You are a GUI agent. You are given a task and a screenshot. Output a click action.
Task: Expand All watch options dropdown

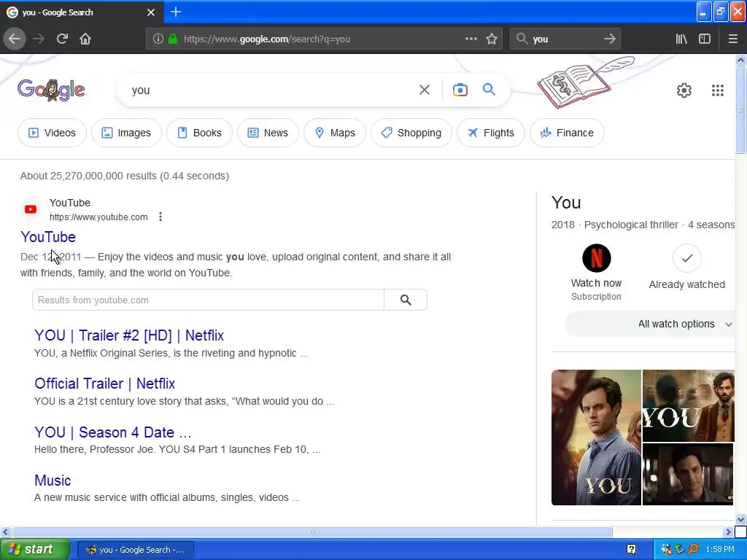[650, 324]
